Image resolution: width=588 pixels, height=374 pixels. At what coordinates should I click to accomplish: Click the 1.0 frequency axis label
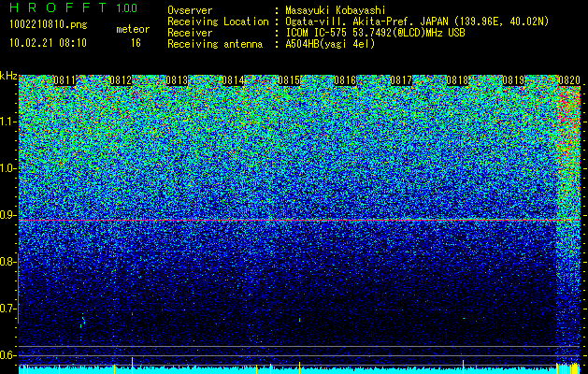8,168
